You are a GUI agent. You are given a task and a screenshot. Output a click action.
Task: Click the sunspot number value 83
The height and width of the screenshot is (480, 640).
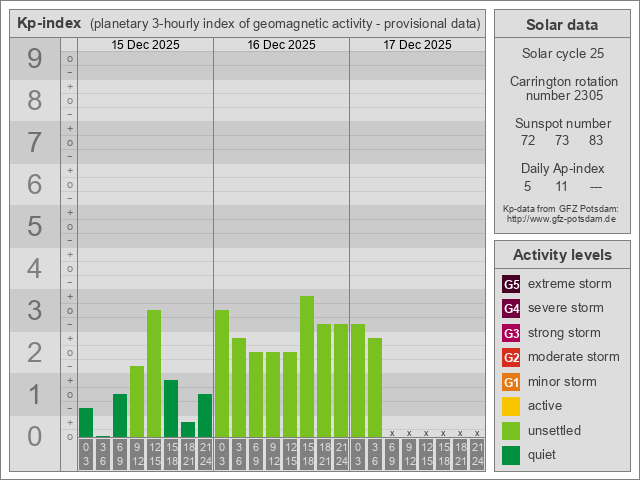[x=596, y=141]
